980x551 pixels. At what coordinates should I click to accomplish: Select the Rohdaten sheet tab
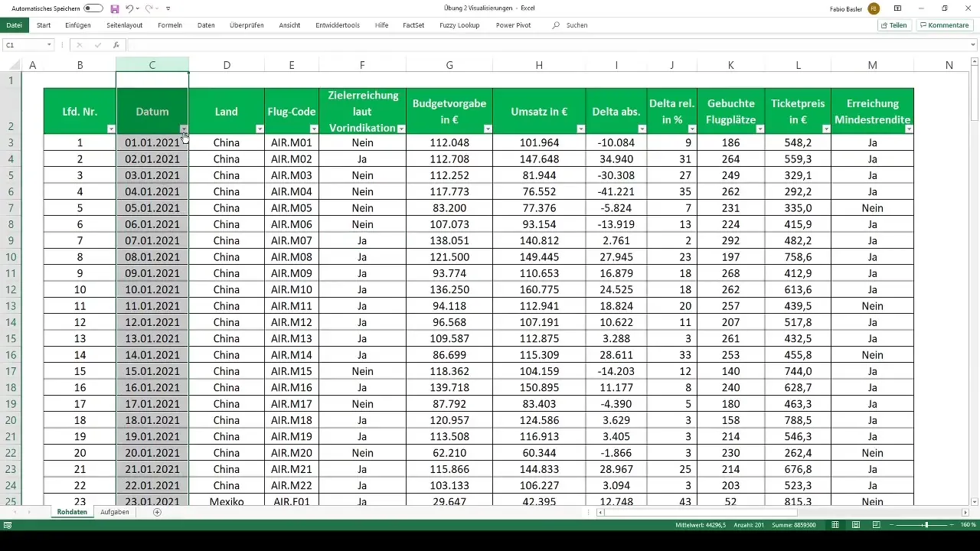[72, 512]
